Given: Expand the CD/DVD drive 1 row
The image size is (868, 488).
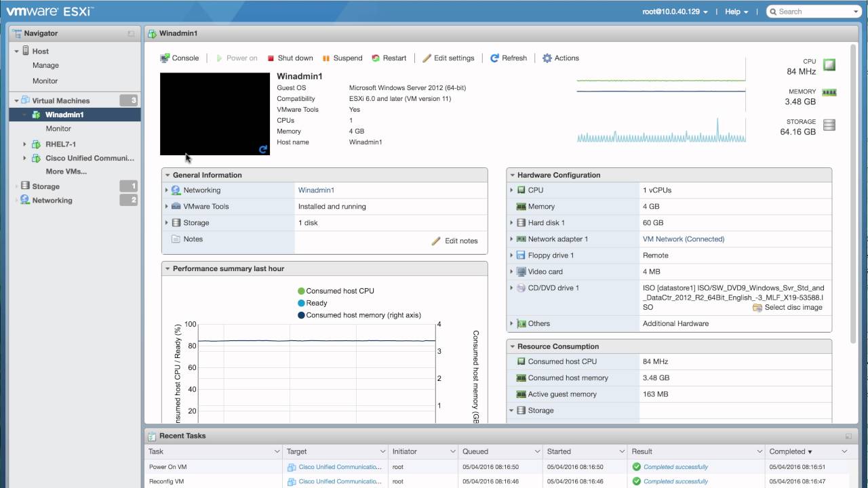Looking at the screenshot, I should coord(512,288).
